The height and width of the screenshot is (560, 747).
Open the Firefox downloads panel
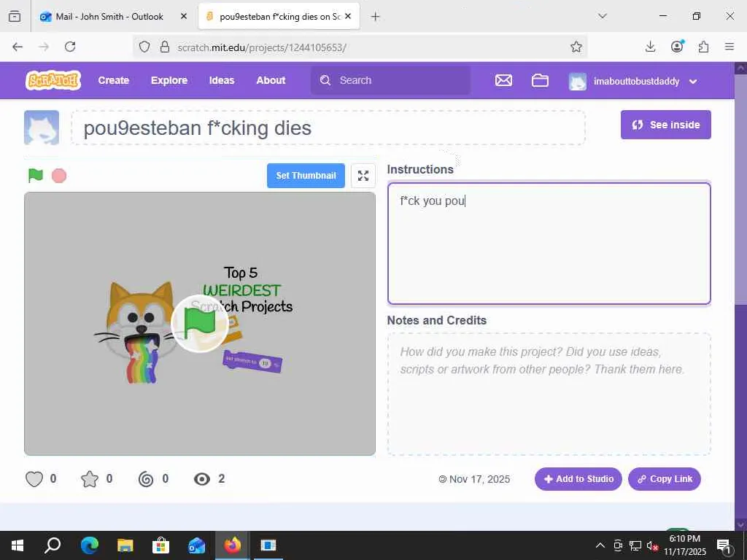pos(650,47)
